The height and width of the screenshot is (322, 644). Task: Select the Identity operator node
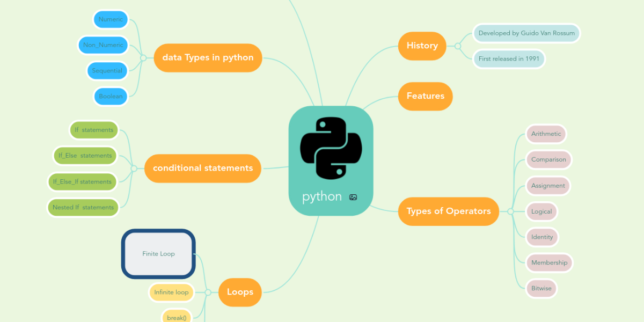pyautogui.click(x=542, y=237)
